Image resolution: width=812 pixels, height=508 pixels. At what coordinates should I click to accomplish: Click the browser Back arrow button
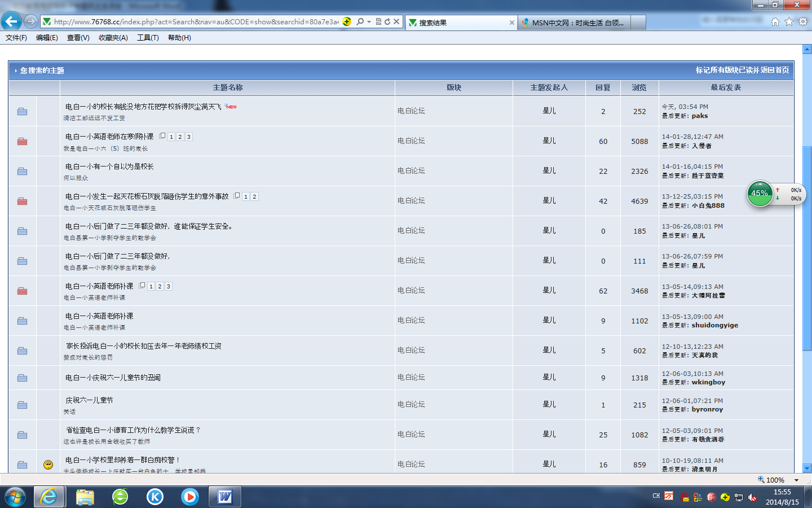click(11, 21)
